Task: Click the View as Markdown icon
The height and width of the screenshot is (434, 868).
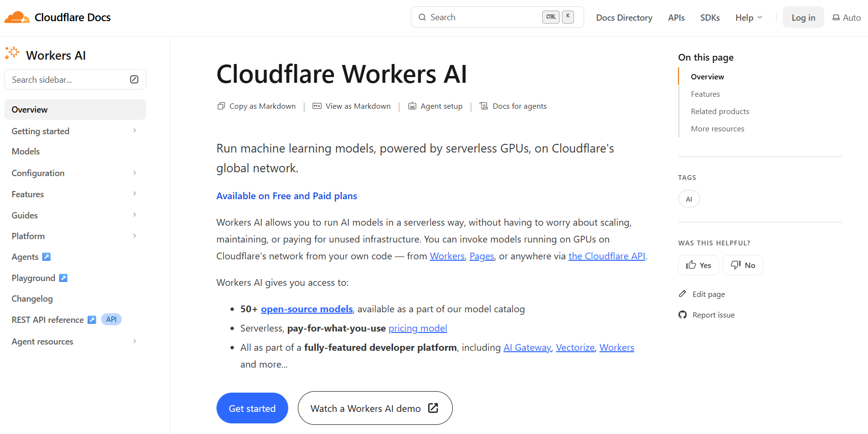Action: (x=317, y=106)
